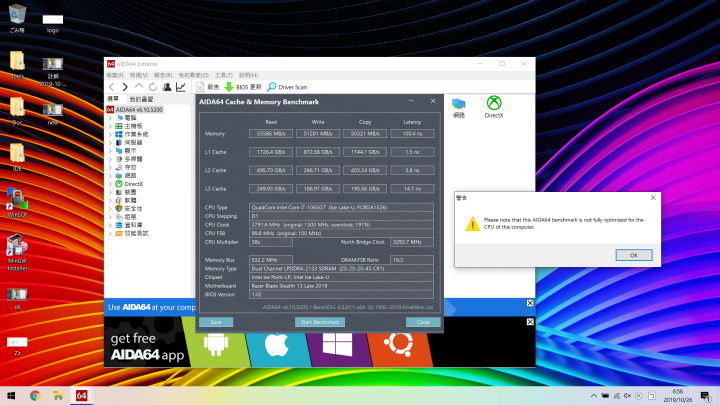
Task: Click the user silhouette toolbar icon
Action: coord(167,87)
